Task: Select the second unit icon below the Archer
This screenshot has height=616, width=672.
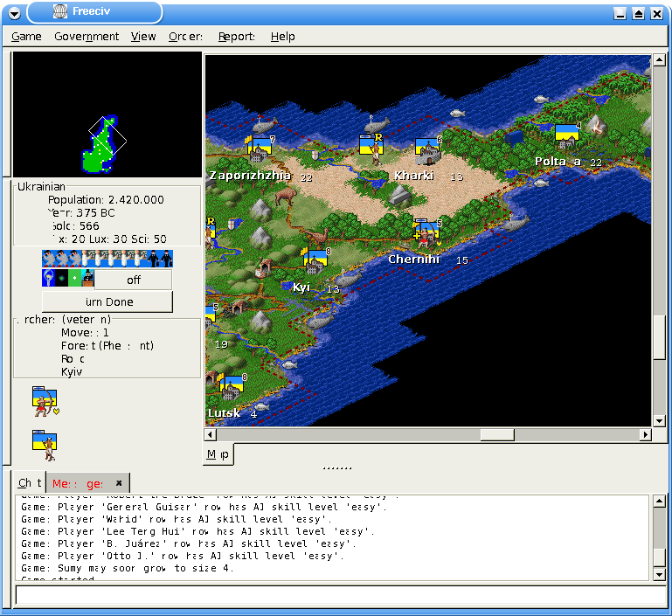Action: coord(45,446)
